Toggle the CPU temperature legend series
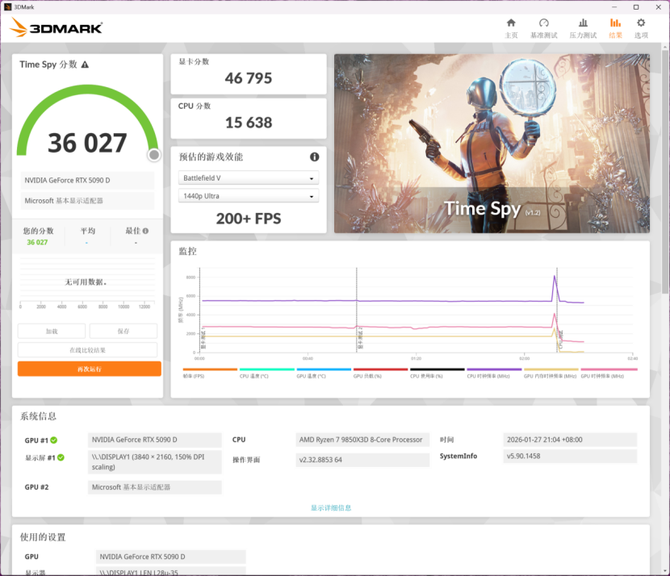The width and height of the screenshot is (670, 576). [x=252, y=372]
